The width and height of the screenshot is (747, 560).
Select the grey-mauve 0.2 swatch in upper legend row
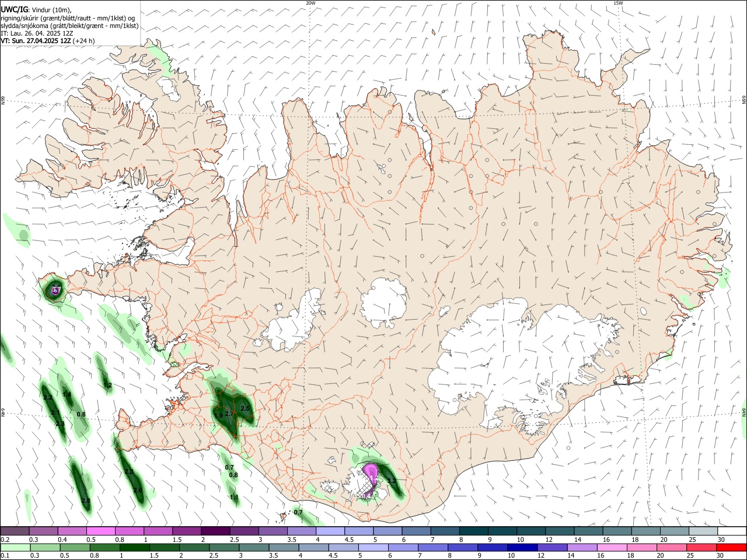coord(15,531)
